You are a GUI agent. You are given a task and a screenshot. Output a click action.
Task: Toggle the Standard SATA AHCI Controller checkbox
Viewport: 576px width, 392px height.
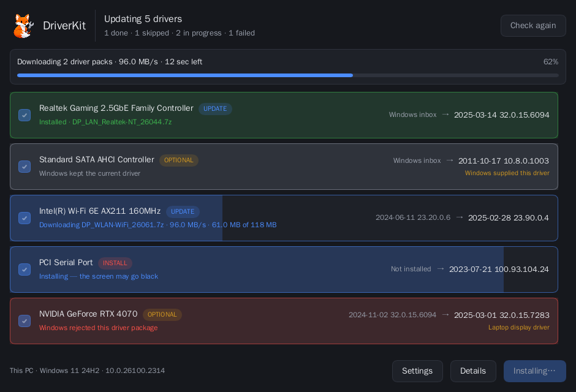pyautogui.click(x=25, y=167)
